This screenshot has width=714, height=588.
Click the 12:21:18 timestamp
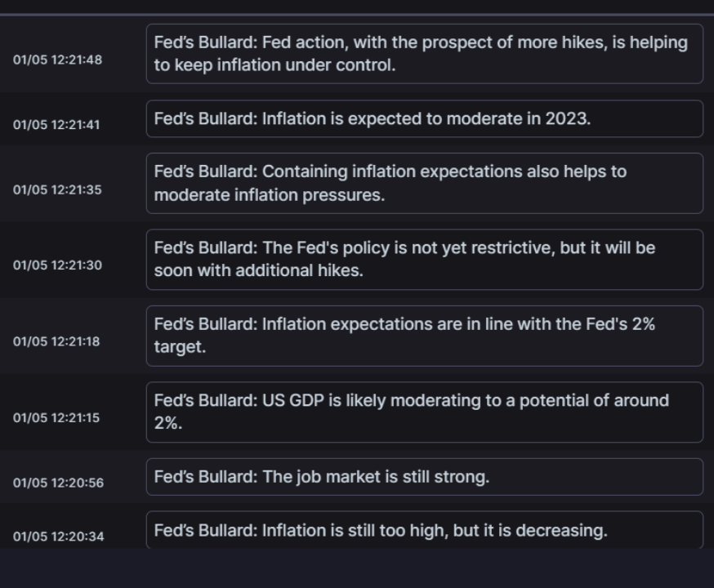coord(56,341)
